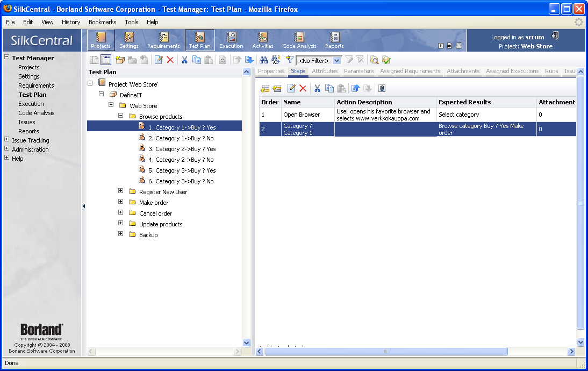
Task: Click the add step at end icon in Steps toolbar
Action: tap(277, 89)
